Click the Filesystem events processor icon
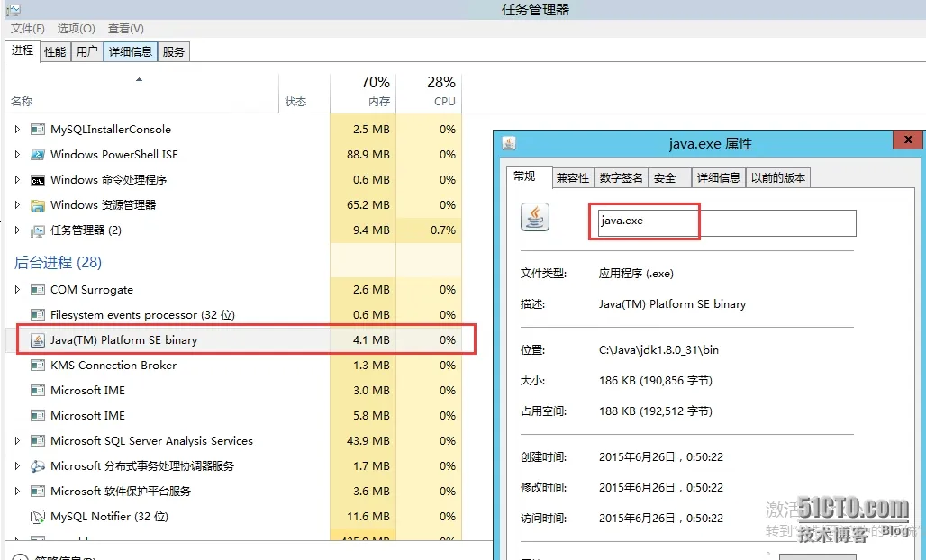926x560 pixels. coord(38,315)
